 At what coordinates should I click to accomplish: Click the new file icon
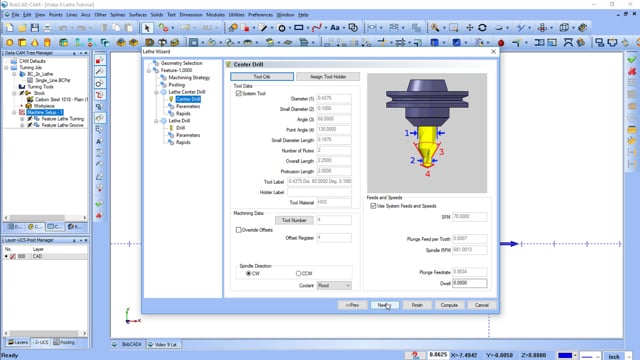(x=9, y=28)
